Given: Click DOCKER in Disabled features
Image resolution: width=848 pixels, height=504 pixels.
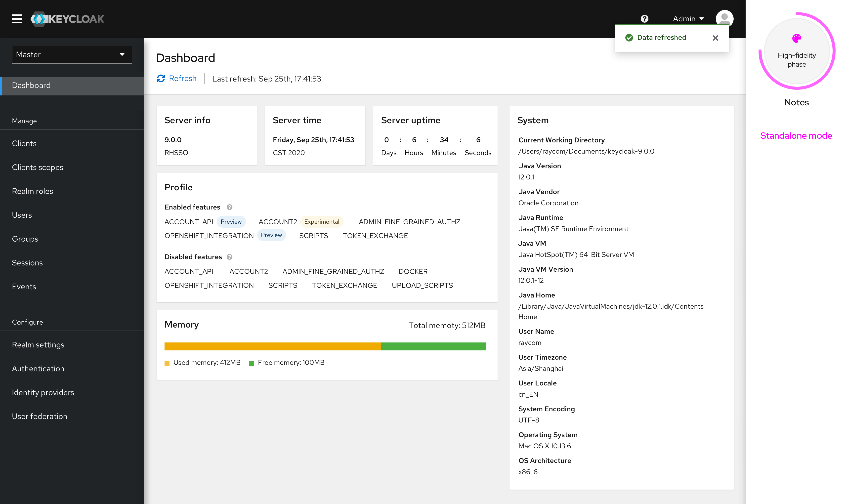Looking at the screenshot, I should click(413, 271).
